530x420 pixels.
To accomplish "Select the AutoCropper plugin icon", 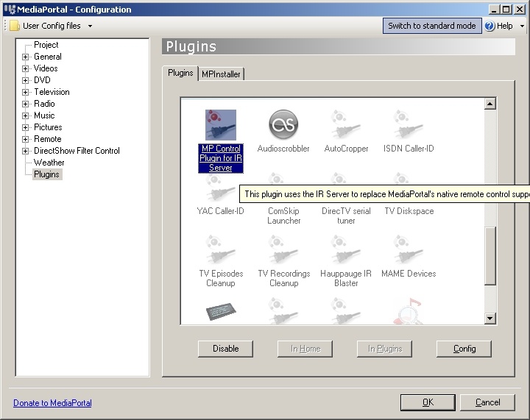I will [x=346, y=124].
